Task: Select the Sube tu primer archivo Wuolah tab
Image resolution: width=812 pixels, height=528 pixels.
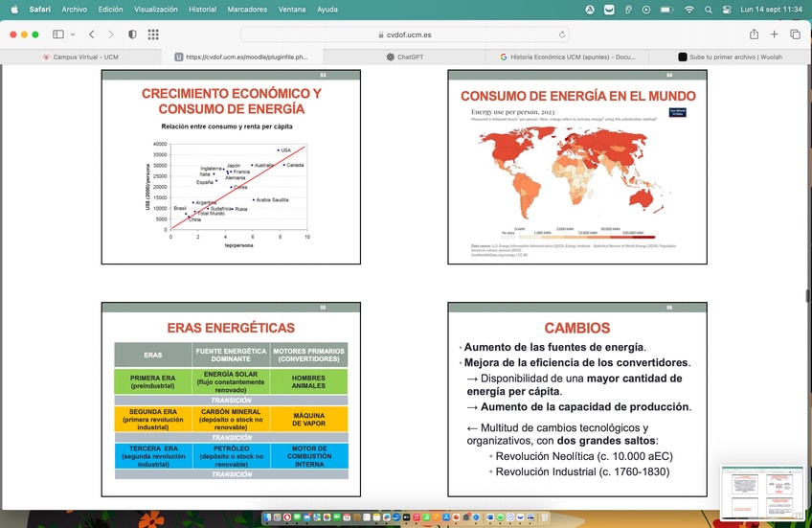Action: click(730, 57)
